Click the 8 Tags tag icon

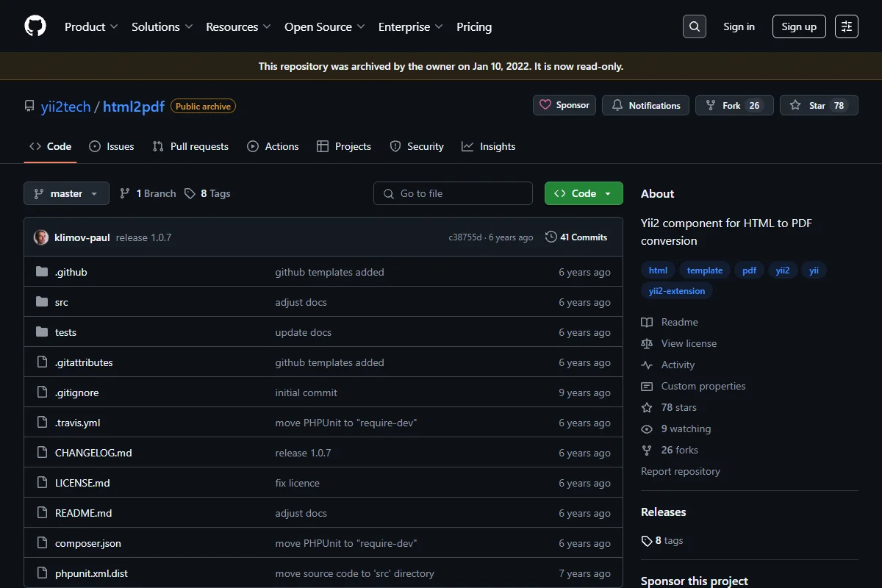190,193
